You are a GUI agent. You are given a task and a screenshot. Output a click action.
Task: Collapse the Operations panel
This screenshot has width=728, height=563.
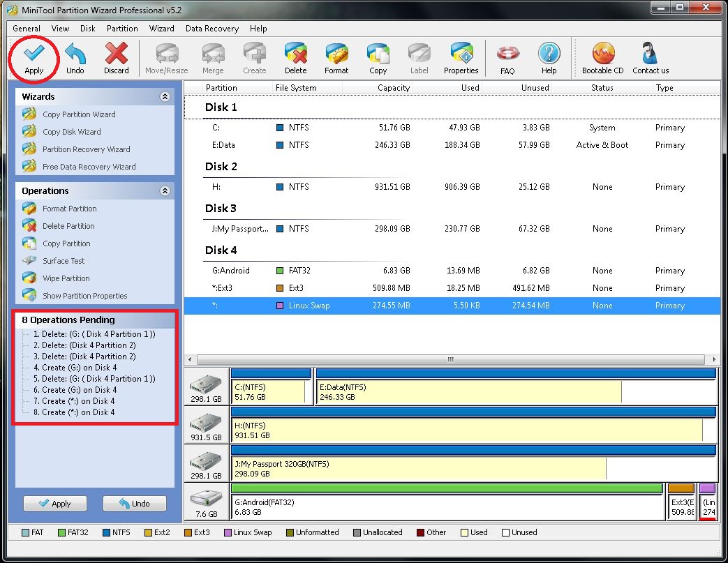165,190
